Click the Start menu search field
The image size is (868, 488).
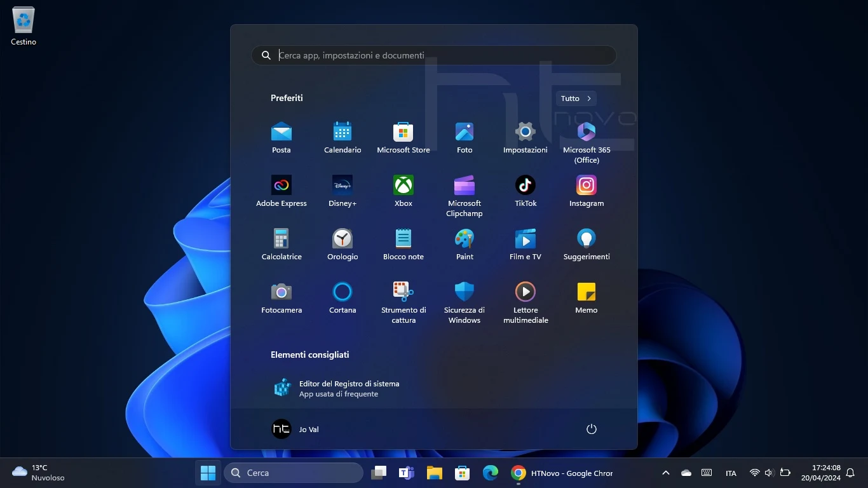pyautogui.click(x=434, y=55)
